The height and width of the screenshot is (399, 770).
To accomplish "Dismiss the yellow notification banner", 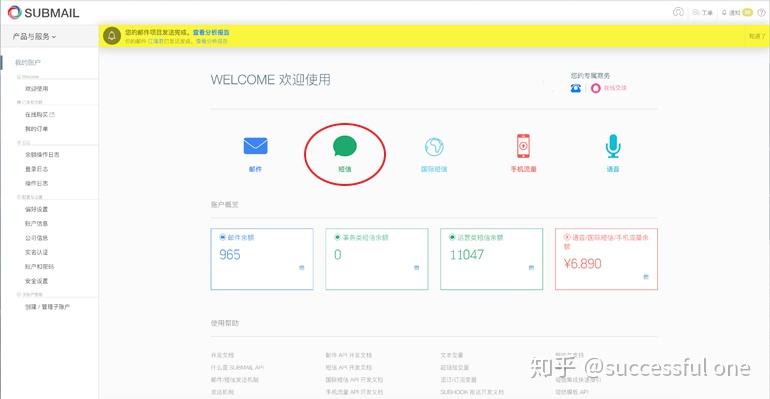I will [x=757, y=36].
